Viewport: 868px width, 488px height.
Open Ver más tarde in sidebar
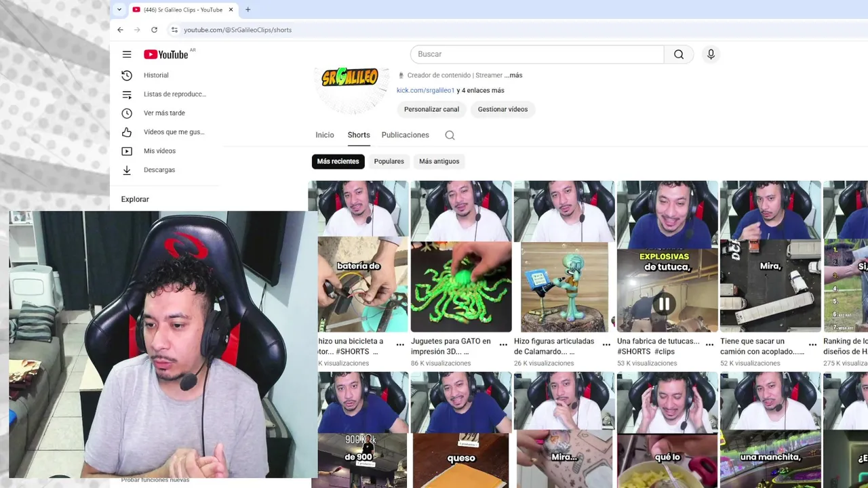[x=163, y=113]
